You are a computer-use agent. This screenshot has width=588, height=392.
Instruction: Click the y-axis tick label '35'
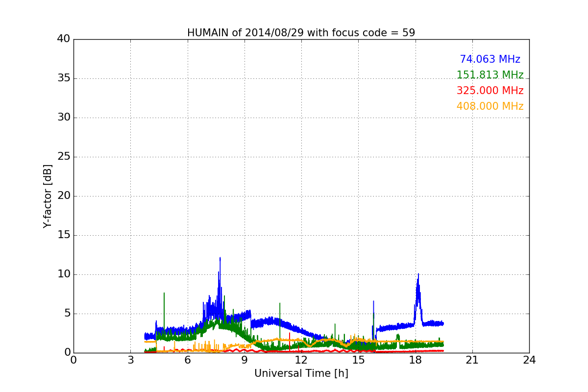tap(64, 78)
